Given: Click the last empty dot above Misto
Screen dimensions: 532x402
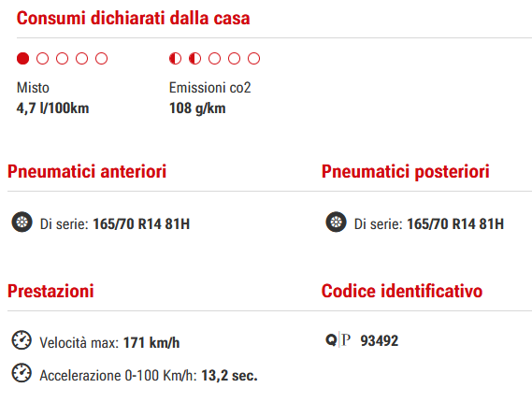Looking at the screenshot, I should click(x=102, y=58).
